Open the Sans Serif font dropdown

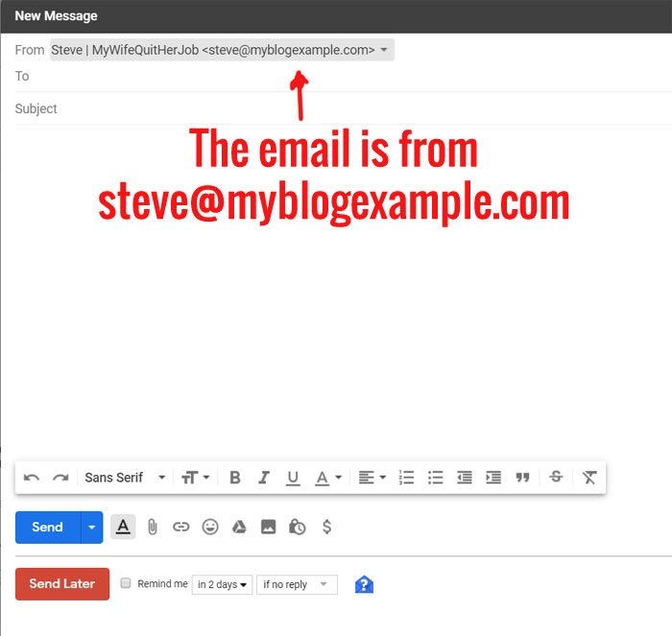pyautogui.click(x=125, y=478)
